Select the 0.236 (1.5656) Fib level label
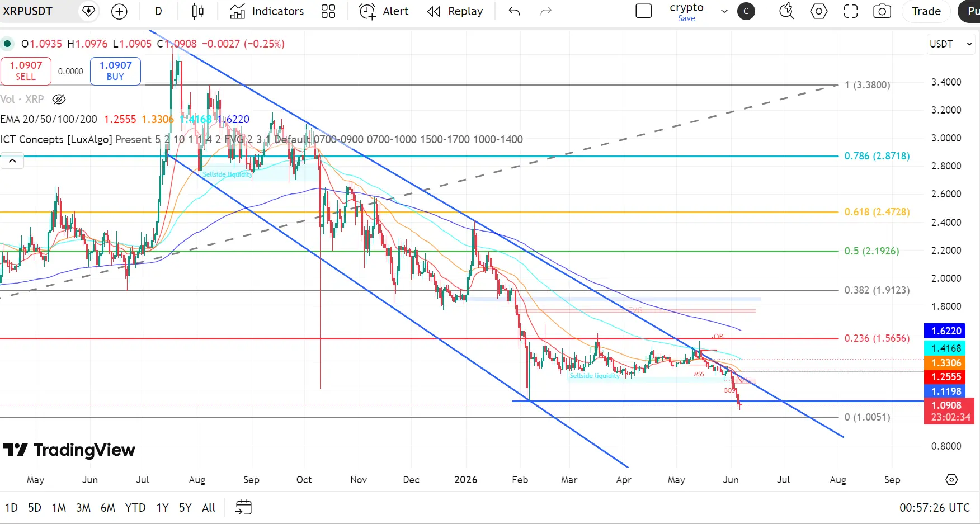 (877, 338)
